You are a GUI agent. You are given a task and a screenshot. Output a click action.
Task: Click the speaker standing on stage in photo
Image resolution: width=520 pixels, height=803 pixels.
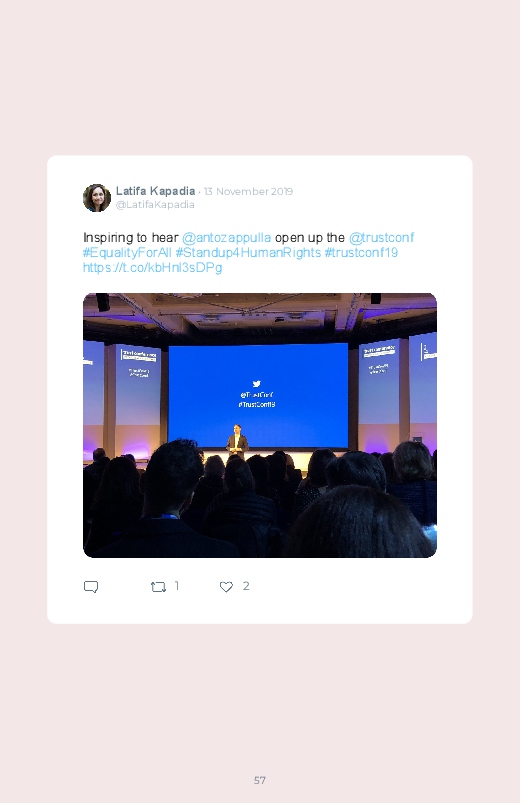tap(237, 440)
